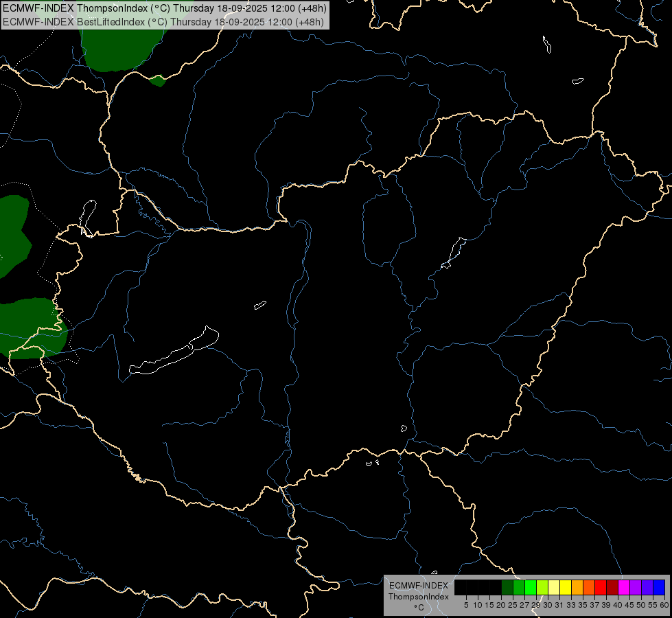
Task: Select the magenta 40–45 legend swatch
Action: tap(624, 587)
